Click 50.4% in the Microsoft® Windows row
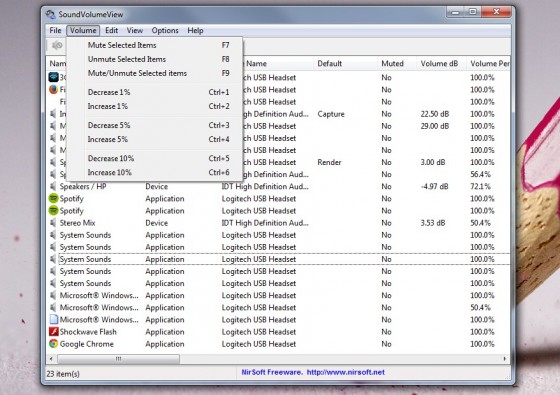This screenshot has width=560, height=395. click(480, 307)
